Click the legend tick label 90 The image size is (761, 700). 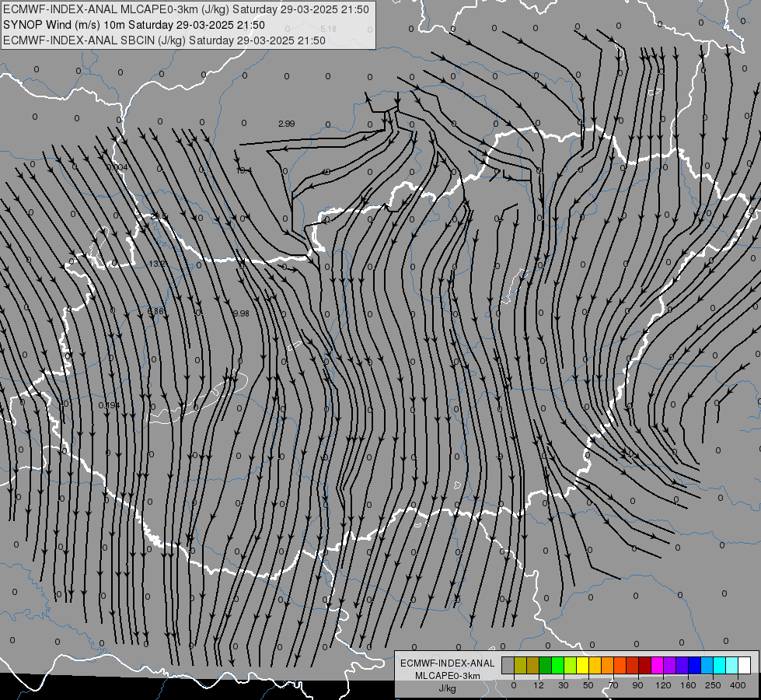637,685
